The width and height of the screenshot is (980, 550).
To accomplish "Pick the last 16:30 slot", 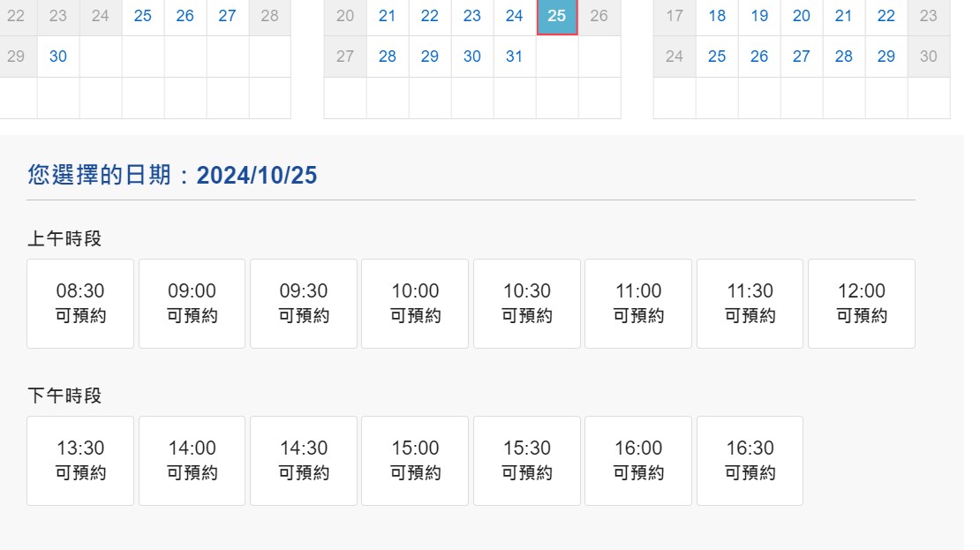I will tap(750, 460).
